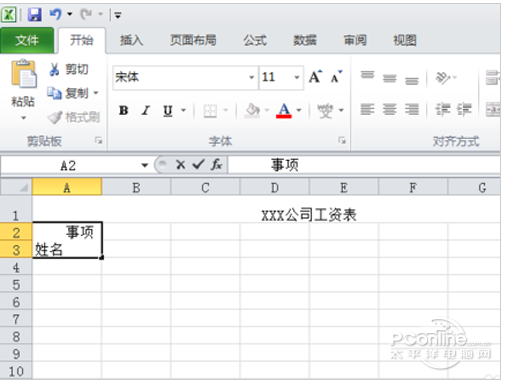
Task: Click the Cut (剪切) scissors icon
Action: pyautogui.click(x=54, y=69)
